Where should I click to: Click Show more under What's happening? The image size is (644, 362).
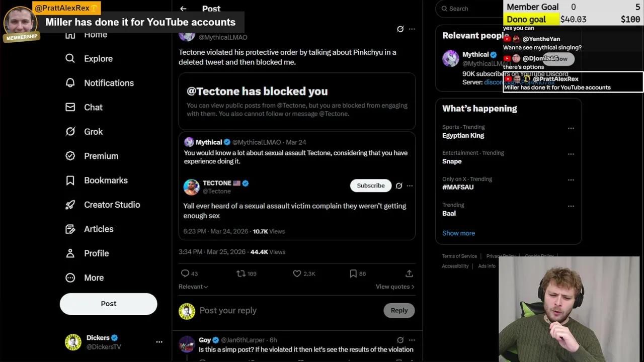[x=458, y=233]
